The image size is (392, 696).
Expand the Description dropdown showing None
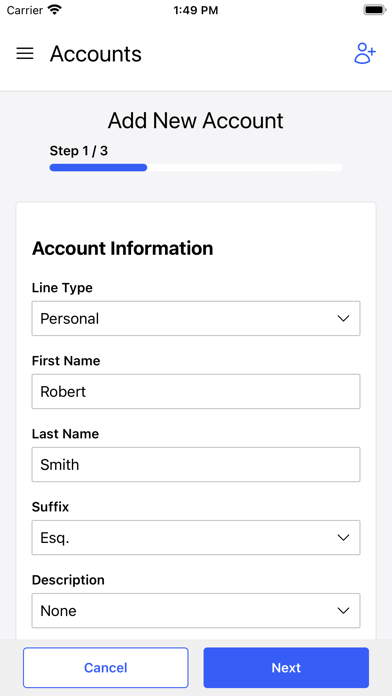coord(196,611)
